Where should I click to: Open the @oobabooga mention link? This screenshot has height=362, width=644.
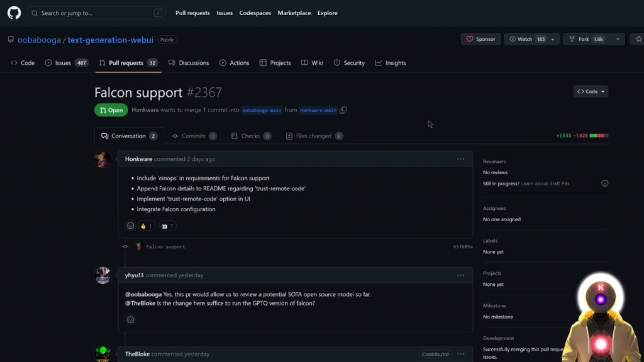(143, 294)
